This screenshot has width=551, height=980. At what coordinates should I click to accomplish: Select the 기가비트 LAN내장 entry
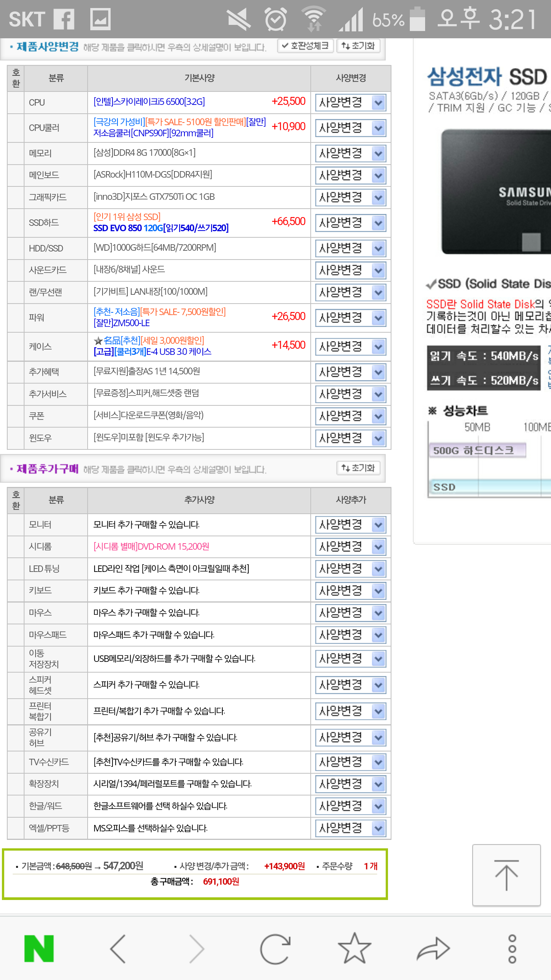pos(150,292)
